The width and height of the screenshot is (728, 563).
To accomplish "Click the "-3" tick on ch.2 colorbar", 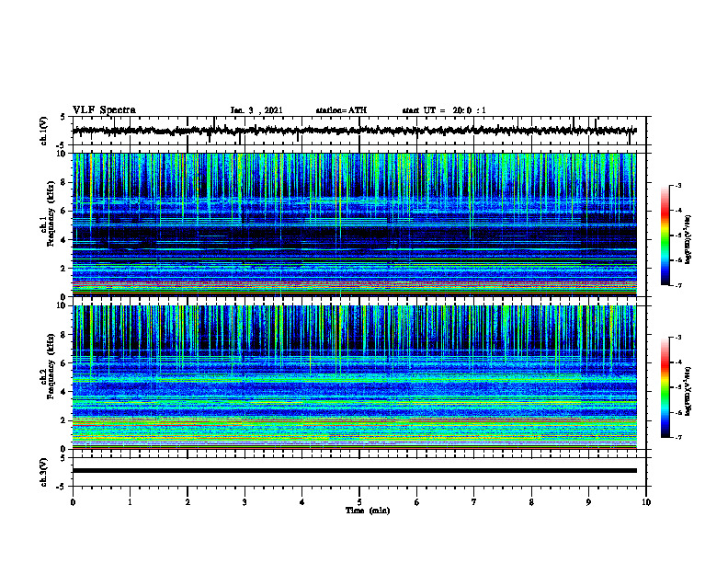I will (678, 338).
